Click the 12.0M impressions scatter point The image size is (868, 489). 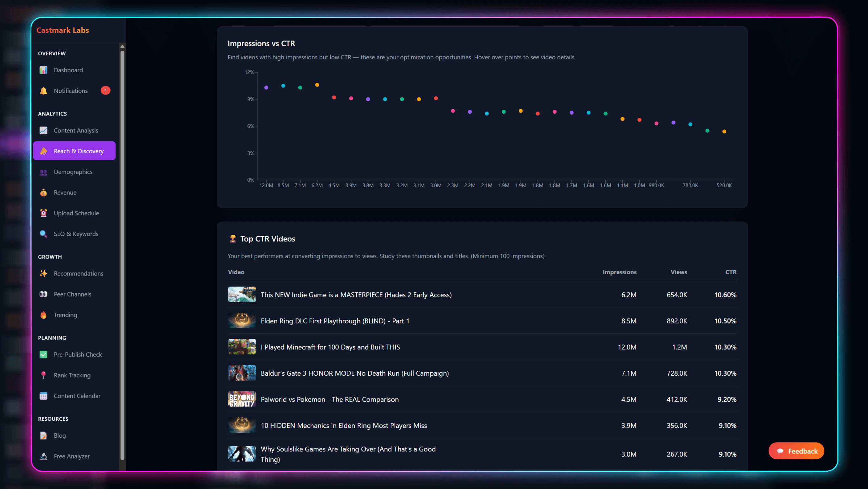[x=266, y=88]
